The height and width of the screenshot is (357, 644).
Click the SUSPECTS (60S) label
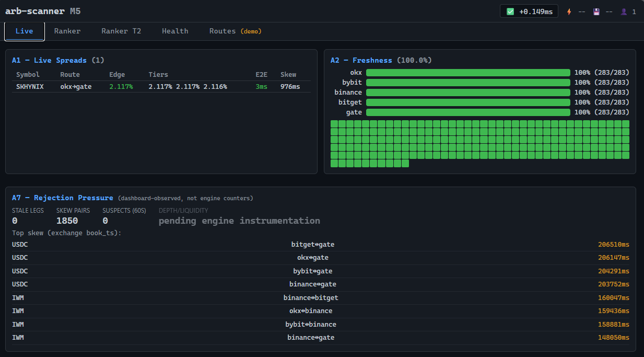[x=124, y=211]
